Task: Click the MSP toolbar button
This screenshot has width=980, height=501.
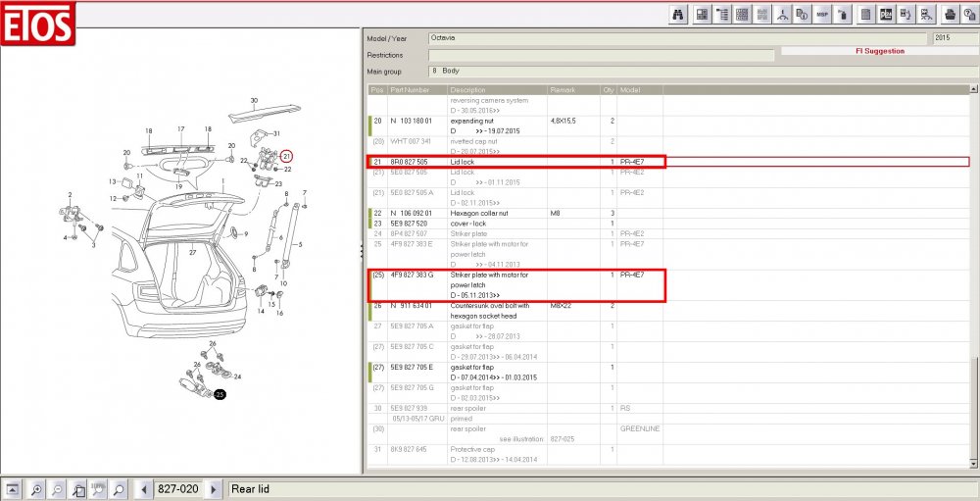Action: coord(822,15)
